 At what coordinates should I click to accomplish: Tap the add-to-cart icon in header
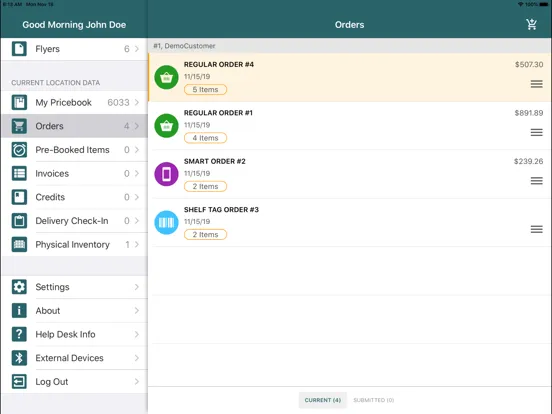(531, 24)
